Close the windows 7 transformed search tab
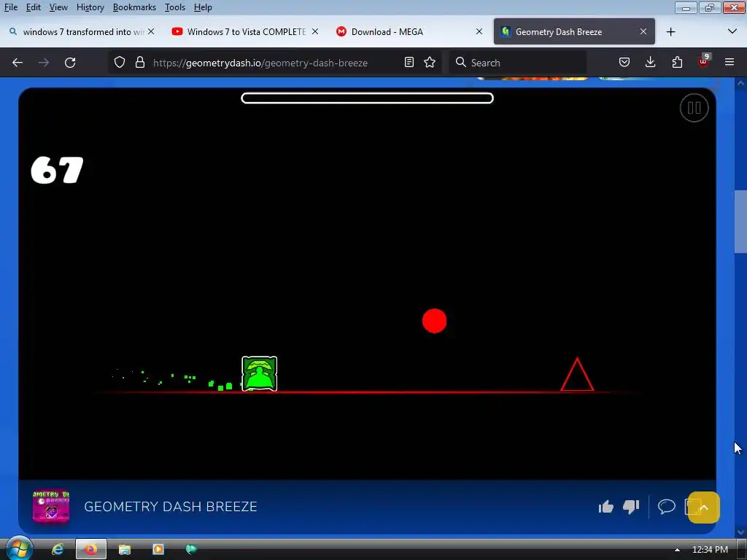The image size is (747, 560). click(151, 31)
